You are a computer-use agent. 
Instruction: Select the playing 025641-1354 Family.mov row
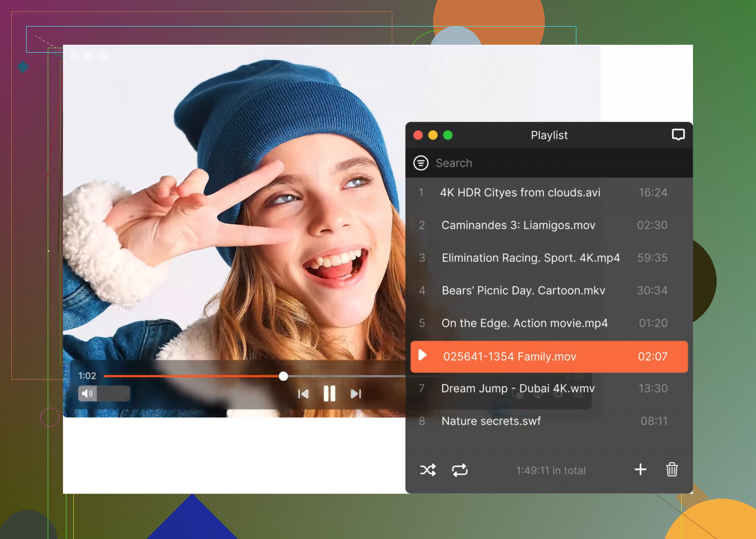click(x=549, y=357)
